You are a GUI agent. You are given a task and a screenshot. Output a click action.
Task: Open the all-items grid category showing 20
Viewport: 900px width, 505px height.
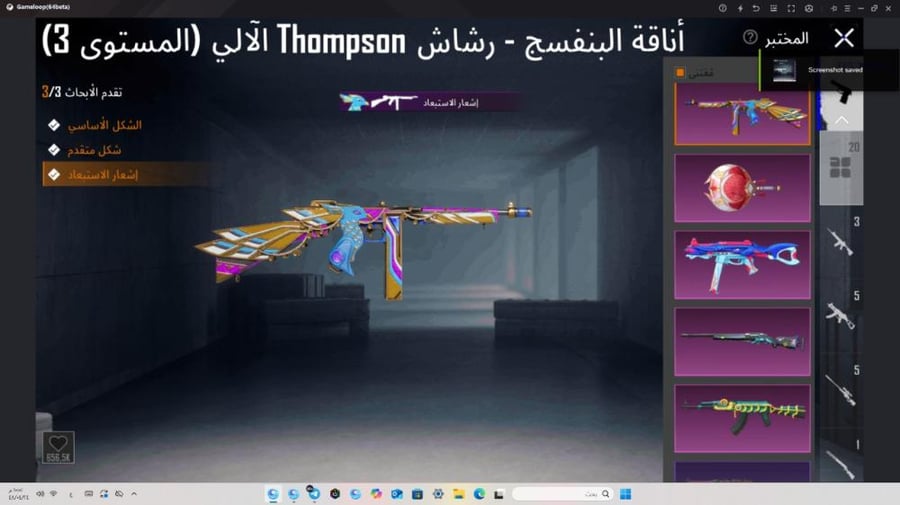coord(841,168)
